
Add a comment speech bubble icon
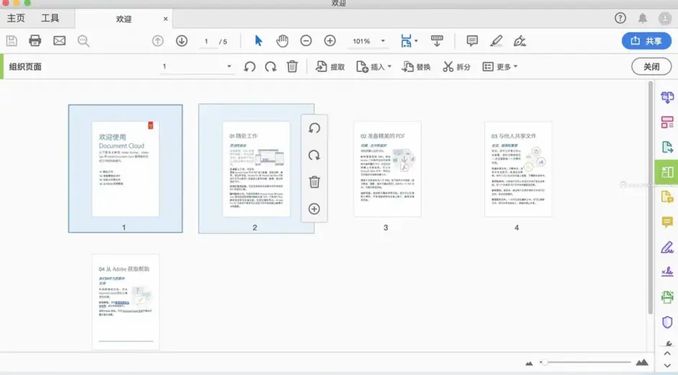(472, 41)
